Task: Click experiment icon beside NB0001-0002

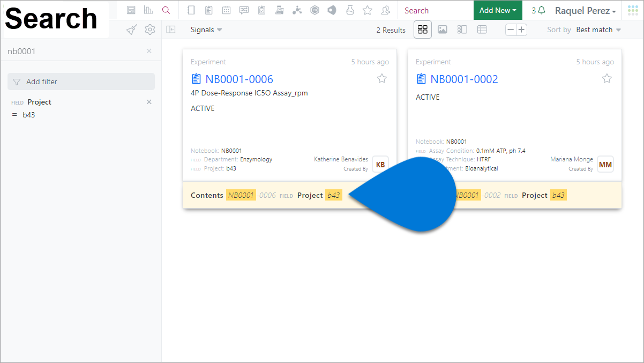Action: [x=421, y=79]
